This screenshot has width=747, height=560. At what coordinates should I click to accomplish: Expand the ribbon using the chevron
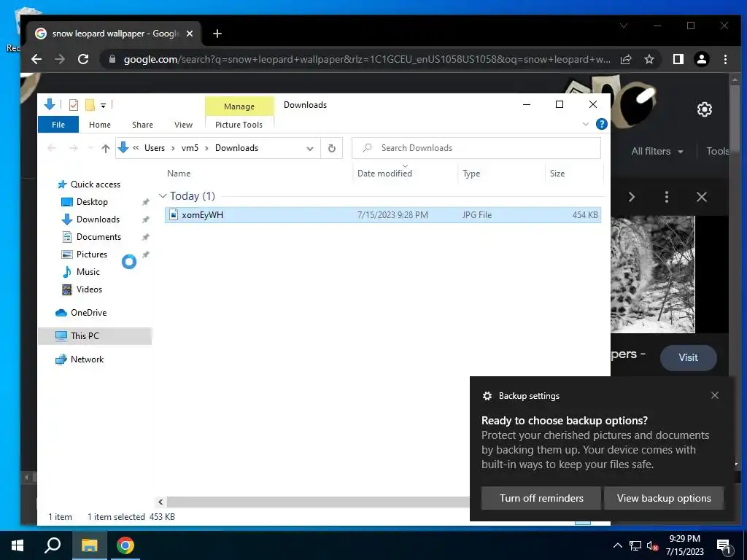pos(586,124)
